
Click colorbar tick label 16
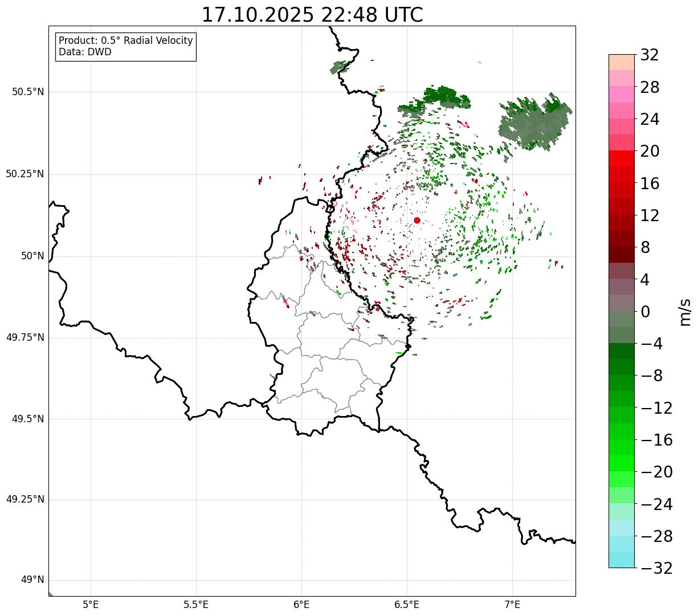[x=650, y=183]
